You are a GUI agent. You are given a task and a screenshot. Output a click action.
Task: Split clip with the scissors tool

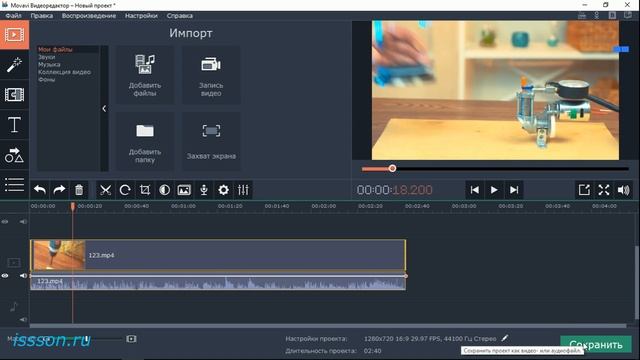pos(105,190)
